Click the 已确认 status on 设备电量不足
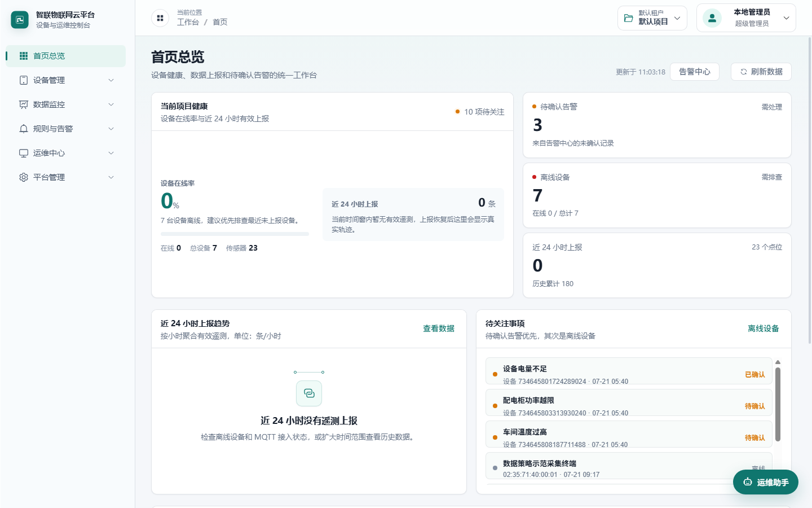Screen dimensions: 812x508 (754, 375)
